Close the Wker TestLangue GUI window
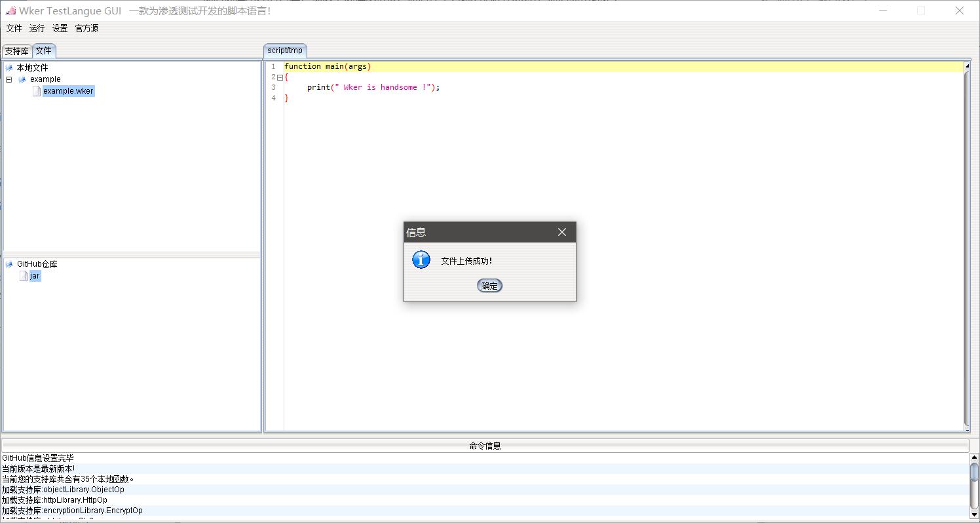980x523 pixels. point(959,10)
